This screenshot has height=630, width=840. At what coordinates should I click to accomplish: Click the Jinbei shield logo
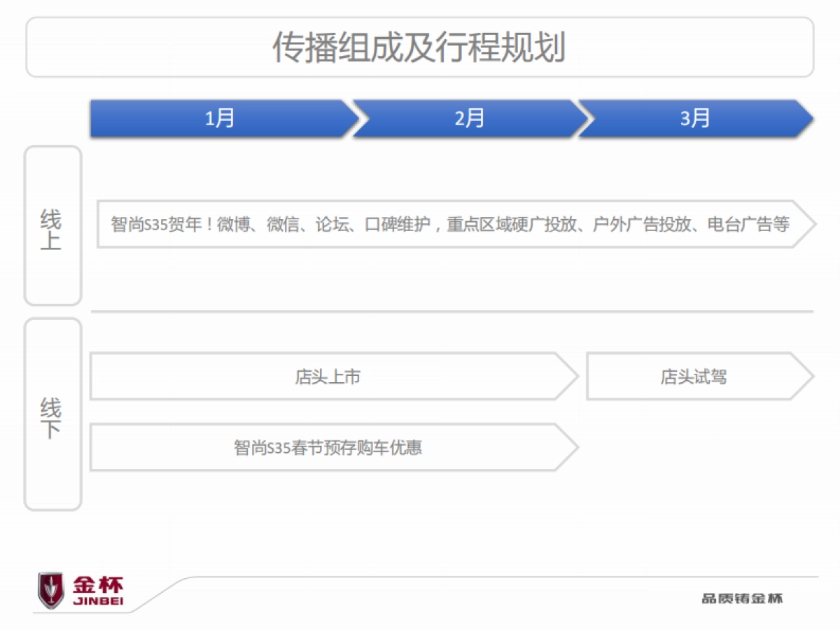click(x=50, y=588)
